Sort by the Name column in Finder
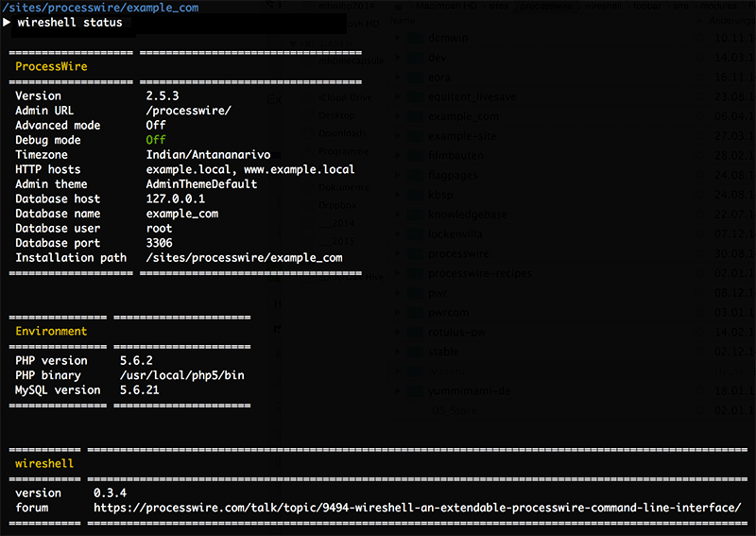This screenshot has width=756, height=536. [403, 20]
